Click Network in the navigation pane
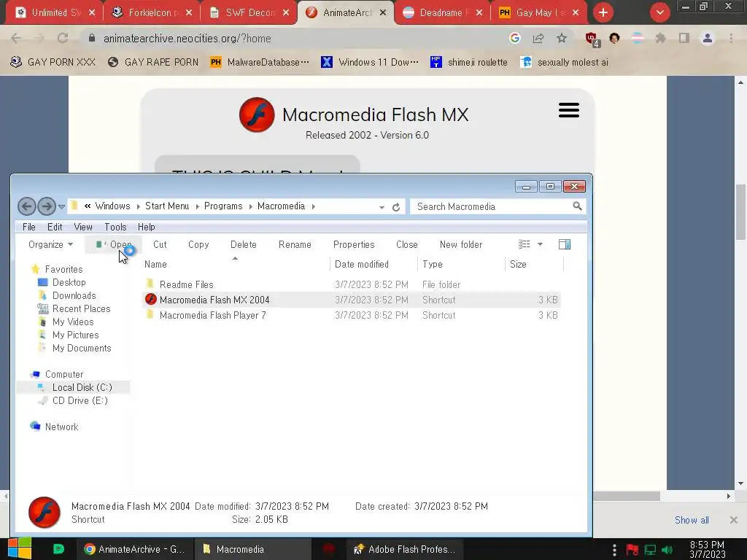Viewport: 747px width, 560px height. click(61, 427)
